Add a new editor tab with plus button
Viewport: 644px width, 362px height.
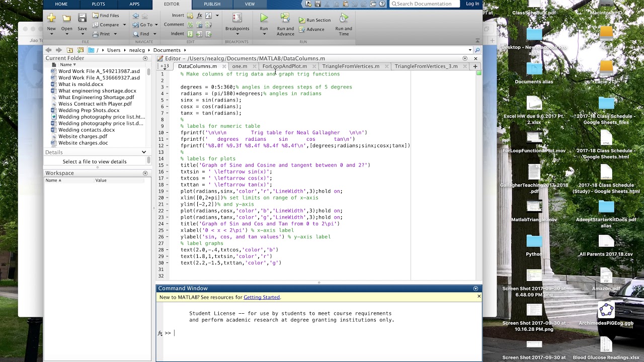click(x=475, y=66)
